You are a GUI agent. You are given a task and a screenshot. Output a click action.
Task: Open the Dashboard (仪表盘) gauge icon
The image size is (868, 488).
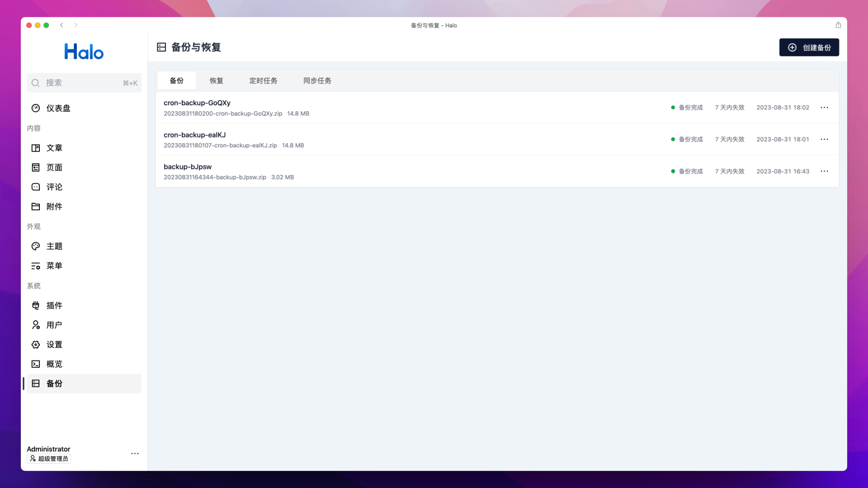36,108
